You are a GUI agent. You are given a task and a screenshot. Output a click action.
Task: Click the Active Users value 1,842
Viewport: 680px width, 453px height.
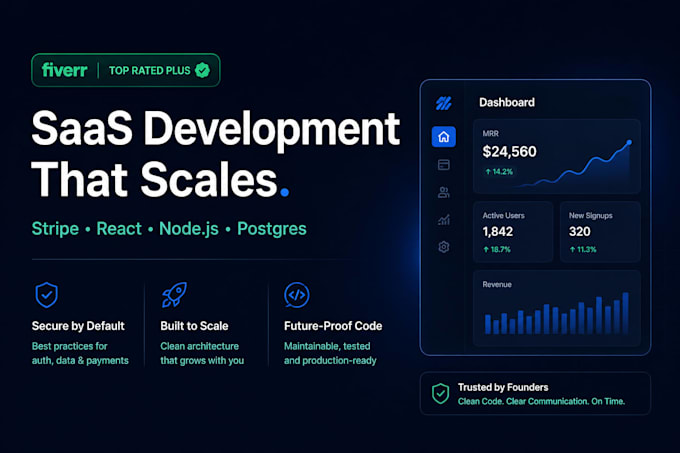[498, 231]
